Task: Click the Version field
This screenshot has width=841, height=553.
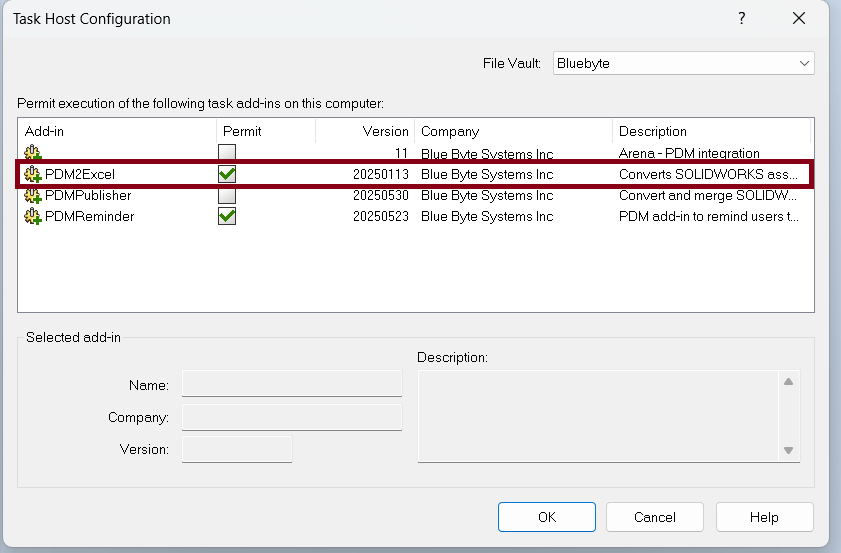Action: click(x=237, y=449)
